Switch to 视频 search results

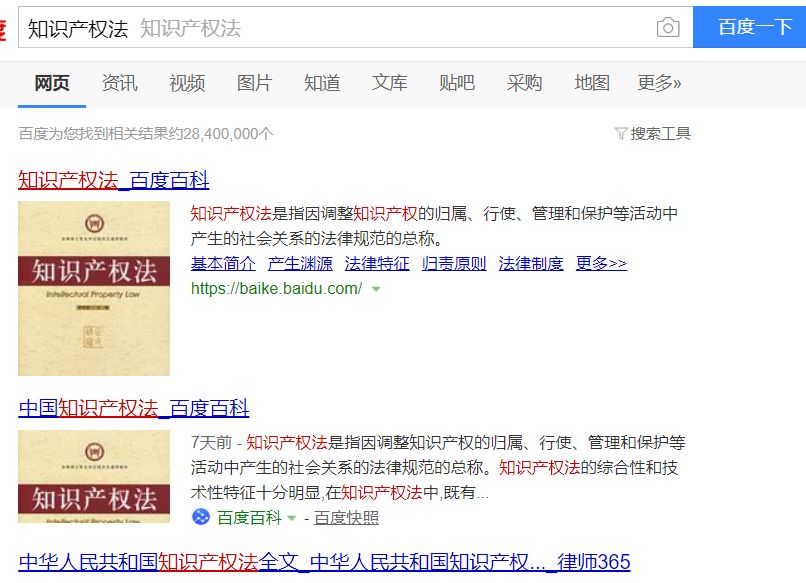187,84
